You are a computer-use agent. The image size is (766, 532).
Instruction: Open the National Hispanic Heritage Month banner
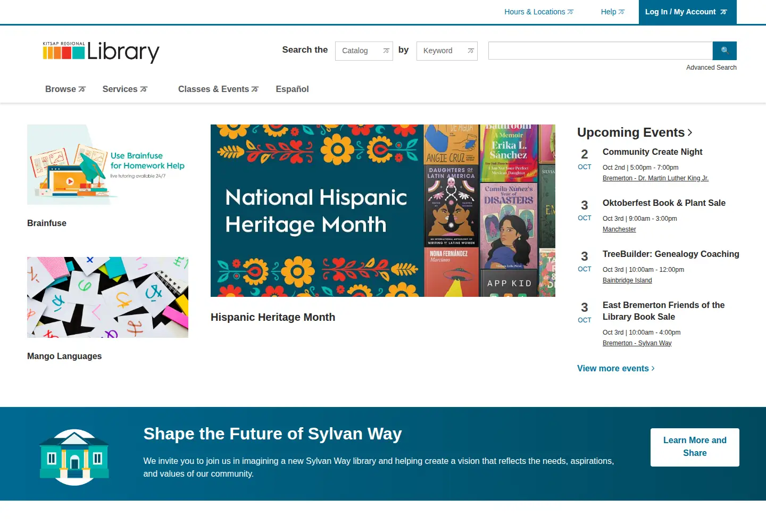pyautogui.click(x=383, y=211)
